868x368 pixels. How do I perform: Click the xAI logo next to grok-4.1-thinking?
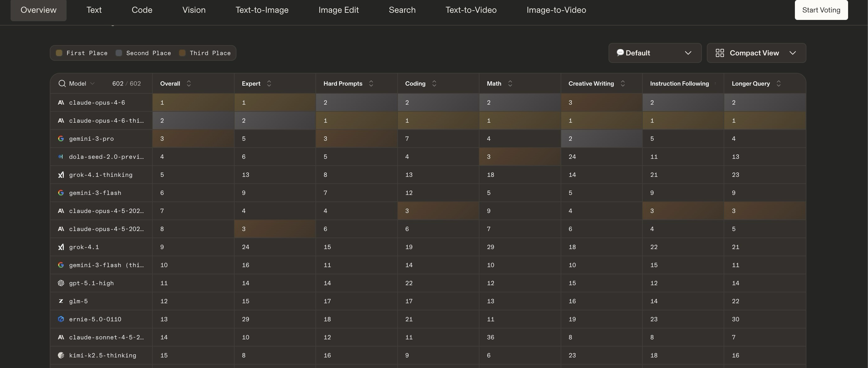coord(61,175)
